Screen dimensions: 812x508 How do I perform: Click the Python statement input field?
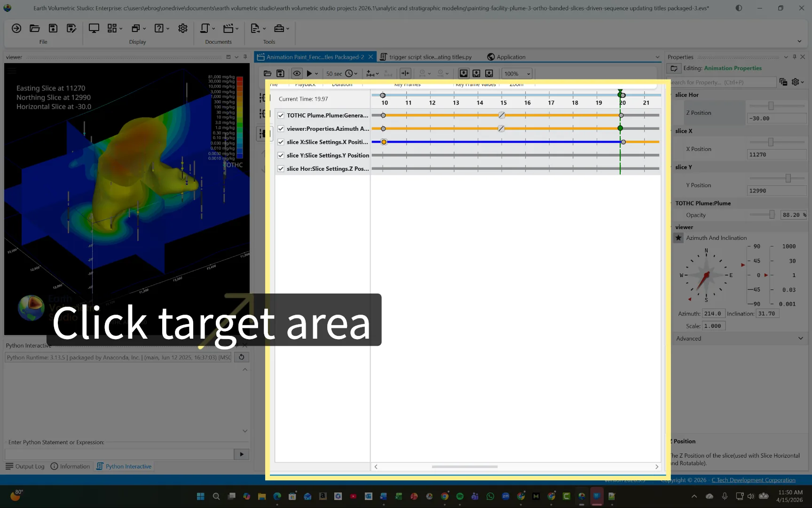tap(119, 454)
